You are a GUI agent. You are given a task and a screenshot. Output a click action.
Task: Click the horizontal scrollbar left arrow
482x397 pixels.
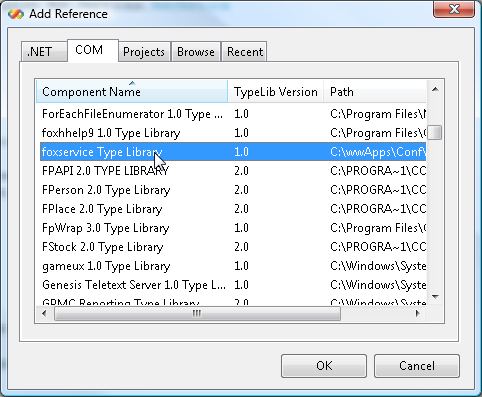[x=44, y=313]
